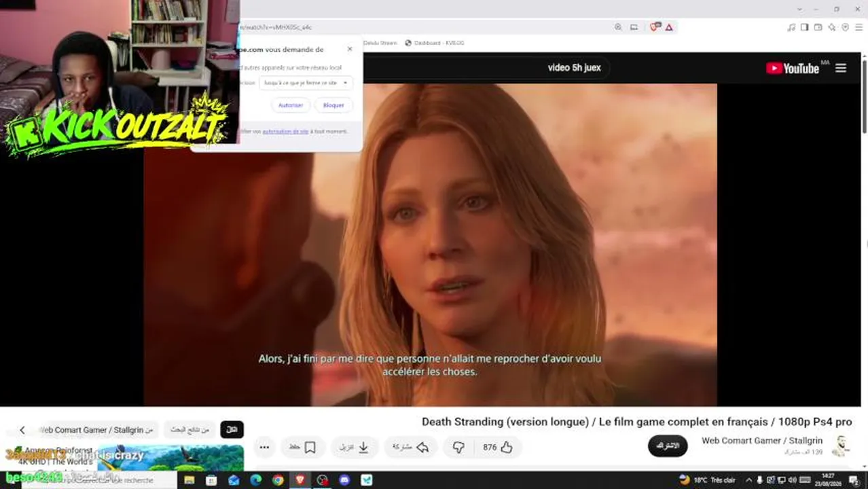The image size is (868, 489).
Task: Open Google Chrome from the taskbar
Action: pyautogui.click(x=278, y=480)
